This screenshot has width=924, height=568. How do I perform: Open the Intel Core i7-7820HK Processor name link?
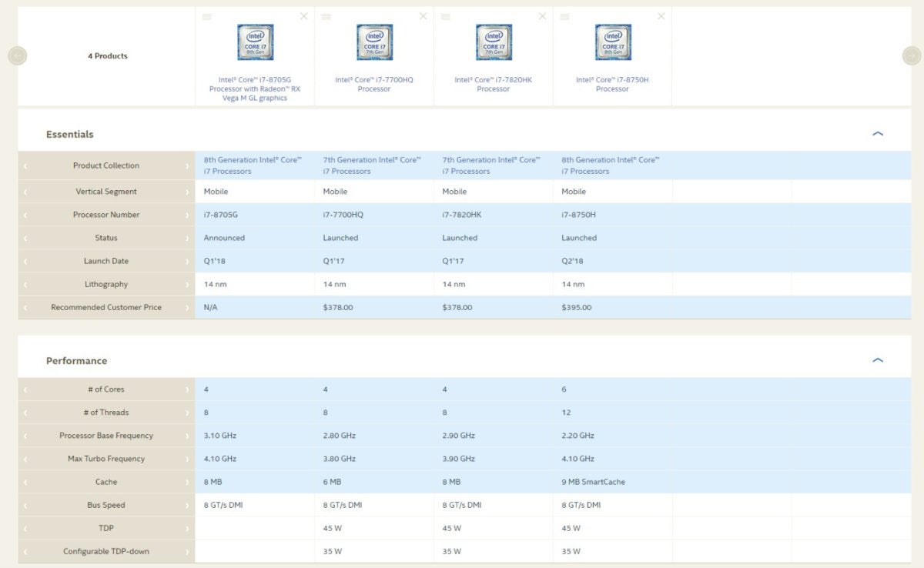click(x=494, y=84)
